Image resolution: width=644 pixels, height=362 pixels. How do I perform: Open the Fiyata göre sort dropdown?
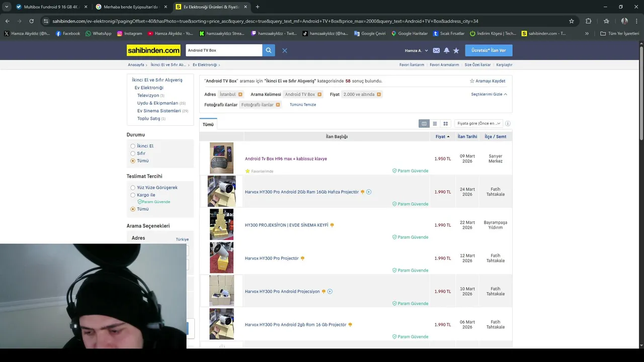point(478,123)
